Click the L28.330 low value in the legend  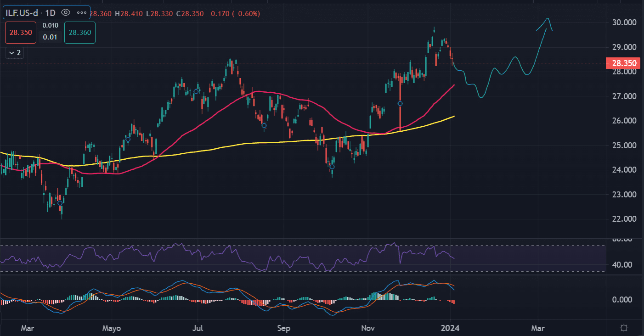tap(160, 13)
